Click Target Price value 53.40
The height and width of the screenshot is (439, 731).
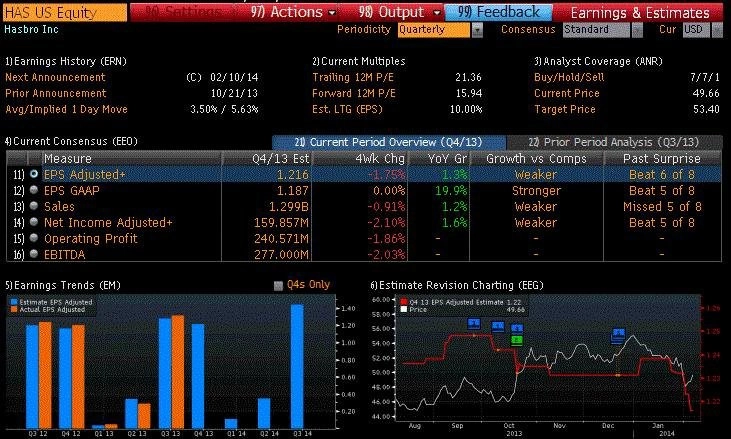pos(706,109)
